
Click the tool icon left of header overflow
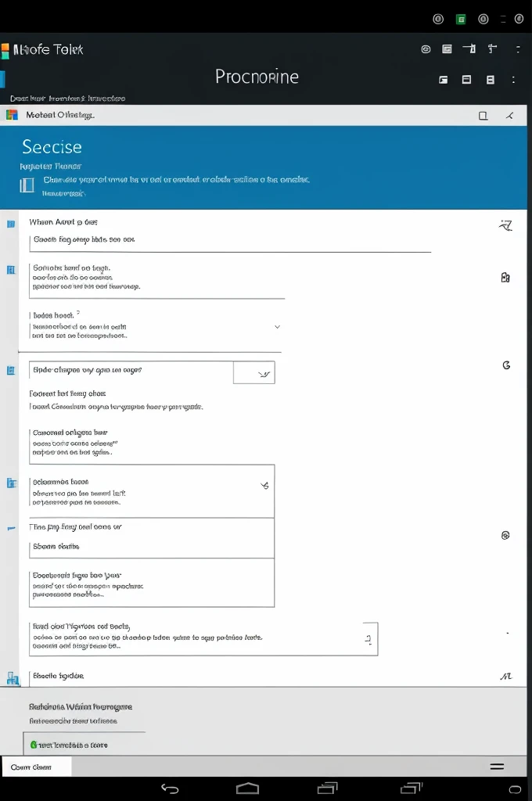pyautogui.click(x=492, y=48)
